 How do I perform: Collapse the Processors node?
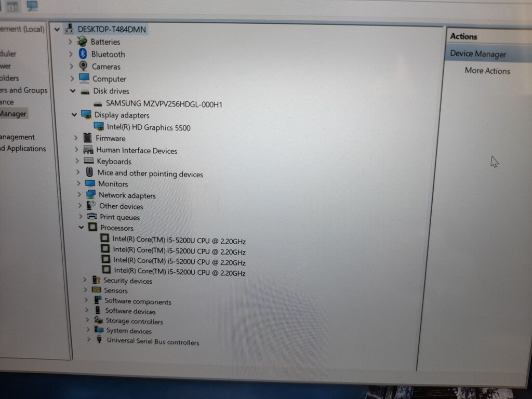click(81, 227)
